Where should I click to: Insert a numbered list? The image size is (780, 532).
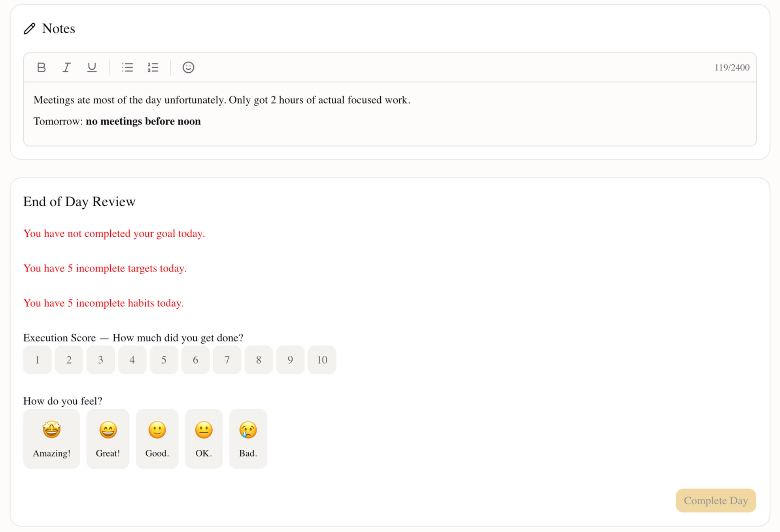[x=153, y=68]
